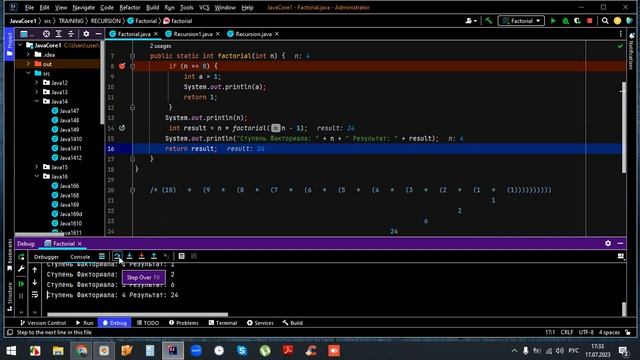
Task: Click Windows Start button
Action: click(11, 351)
